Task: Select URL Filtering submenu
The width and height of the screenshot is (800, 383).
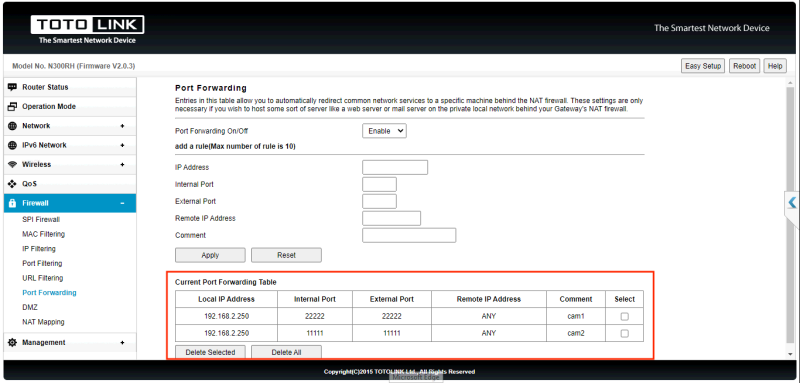Action: point(42,278)
